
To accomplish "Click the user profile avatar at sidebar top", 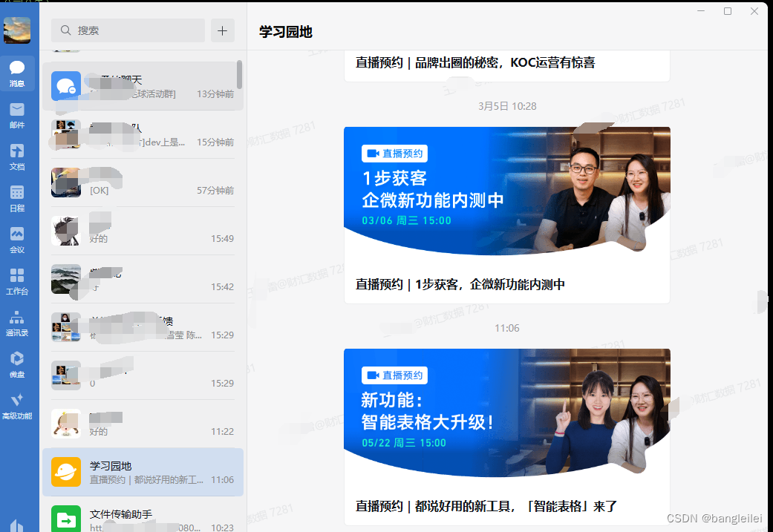I will coord(17,30).
